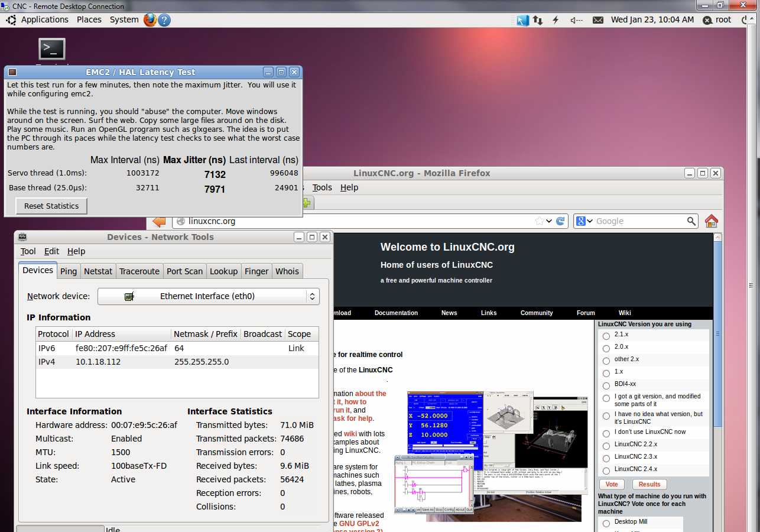Open the Documentation nav link
Screen dimensions: 760x532
(x=396, y=313)
